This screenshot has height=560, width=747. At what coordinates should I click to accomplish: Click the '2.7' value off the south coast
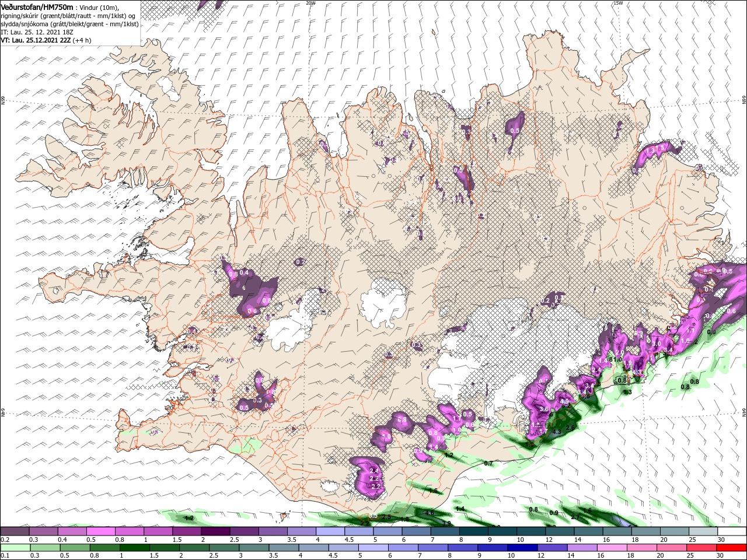[575, 517]
